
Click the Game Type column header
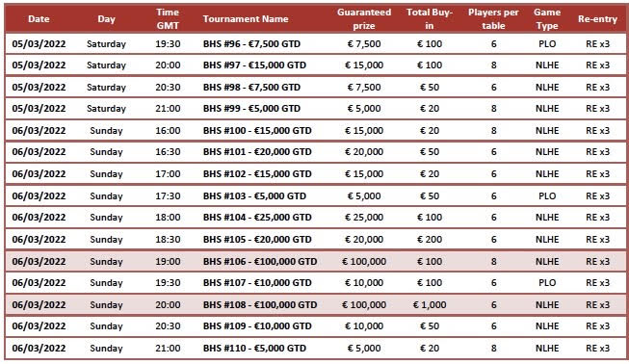point(547,19)
